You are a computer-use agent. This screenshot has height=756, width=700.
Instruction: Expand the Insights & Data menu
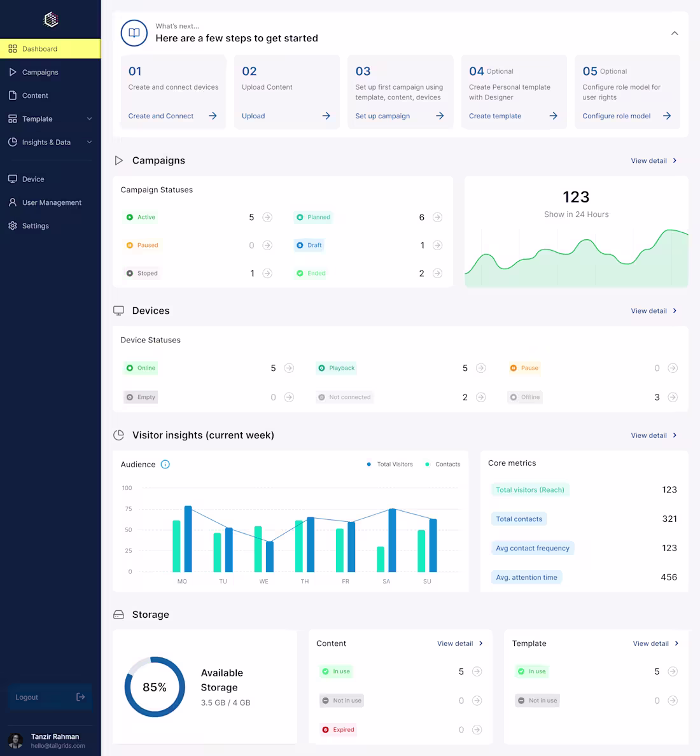[x=89, y=142]
